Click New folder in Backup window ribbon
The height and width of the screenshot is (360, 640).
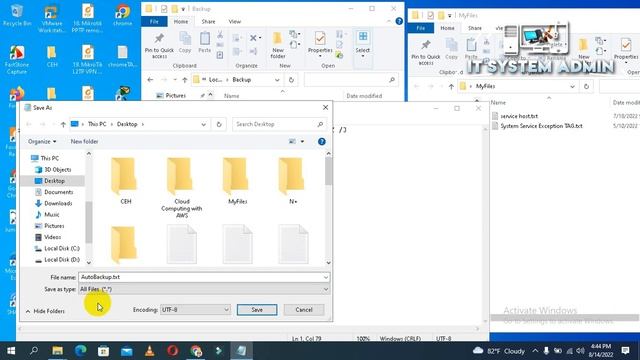coord(278,46)
